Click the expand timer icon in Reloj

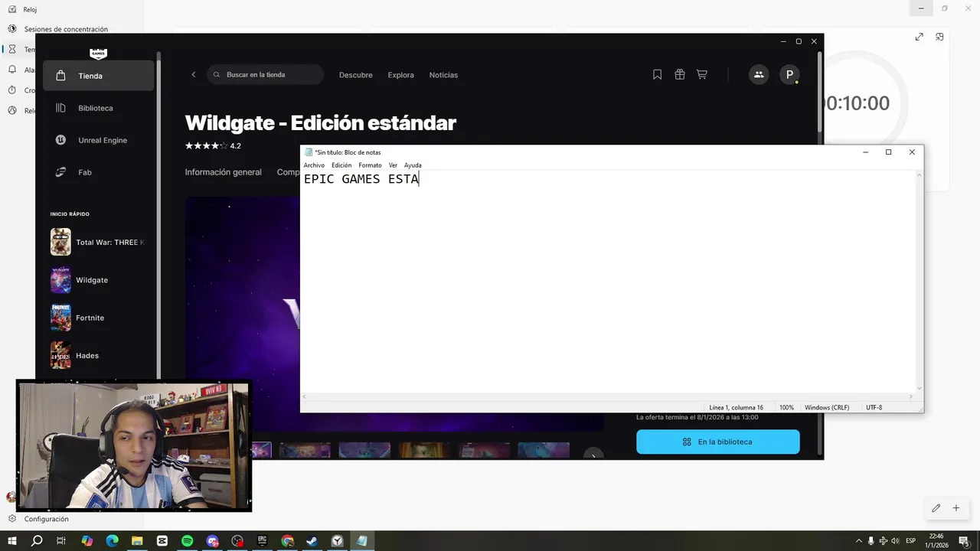(919, 37)
